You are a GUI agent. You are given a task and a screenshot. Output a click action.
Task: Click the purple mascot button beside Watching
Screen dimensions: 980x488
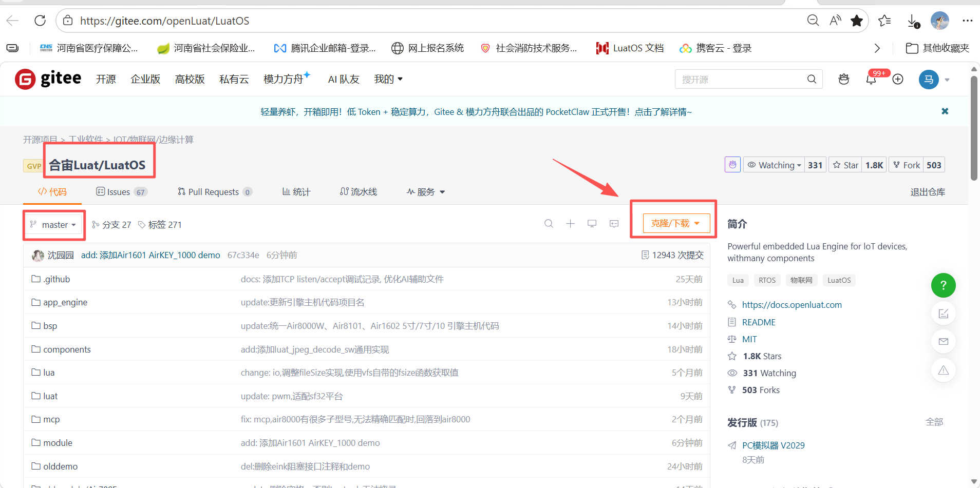[x=732, y=165]
